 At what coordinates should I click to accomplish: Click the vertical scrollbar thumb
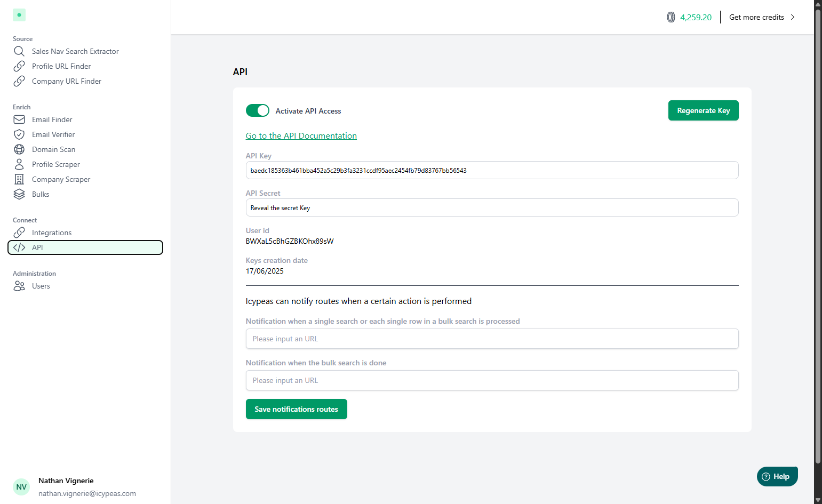pyautogui.click(x=818, y=236)
